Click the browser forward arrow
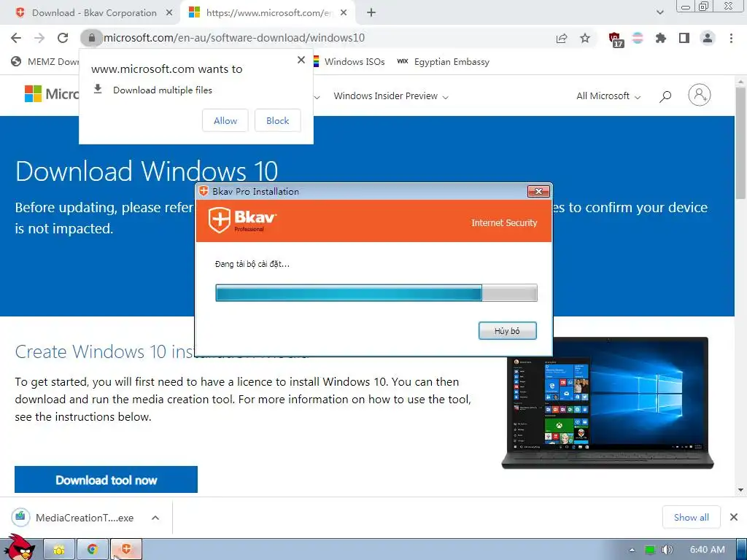This screenshot has width=747, height=560. tap(39, 38)
